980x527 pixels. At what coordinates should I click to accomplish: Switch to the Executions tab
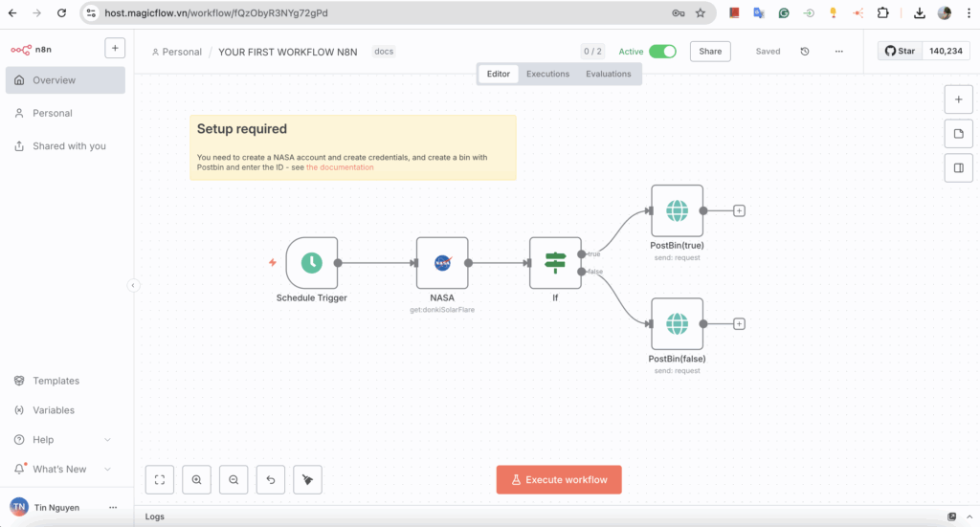(x=547, y=74)
